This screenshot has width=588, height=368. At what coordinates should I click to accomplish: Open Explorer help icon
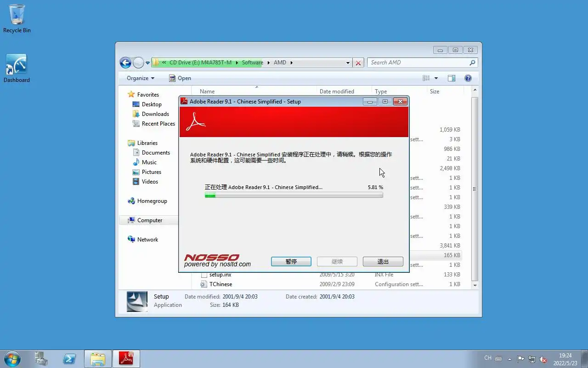468,78
